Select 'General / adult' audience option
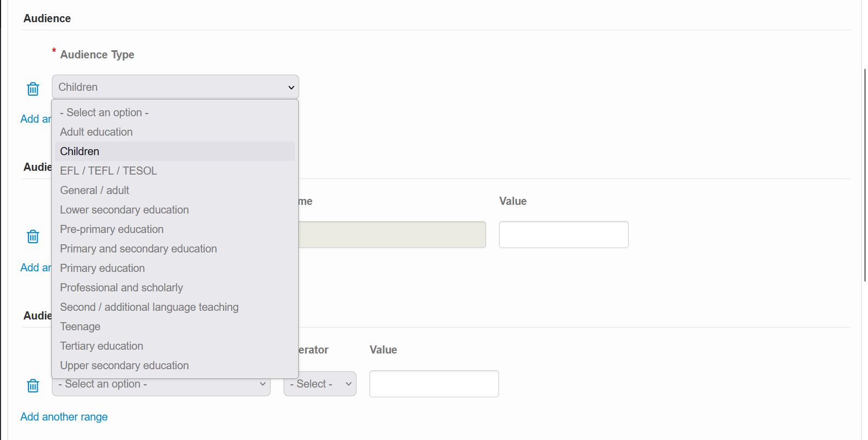The image size is (868, 440). pos(95,190)
